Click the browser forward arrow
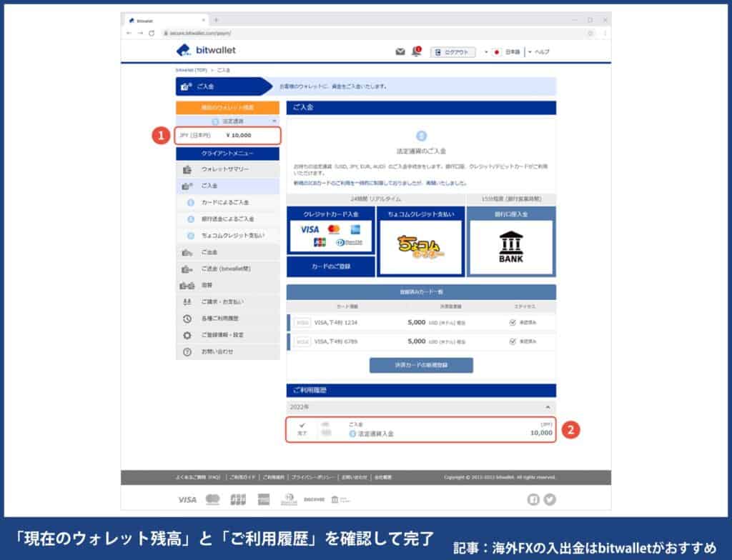Screen dimensions: 732x560 click(x=140, y=33)
